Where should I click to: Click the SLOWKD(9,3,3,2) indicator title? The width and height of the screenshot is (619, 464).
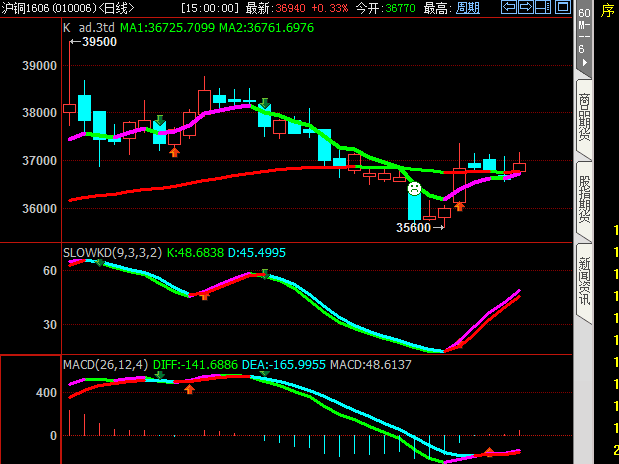(113, 253)
